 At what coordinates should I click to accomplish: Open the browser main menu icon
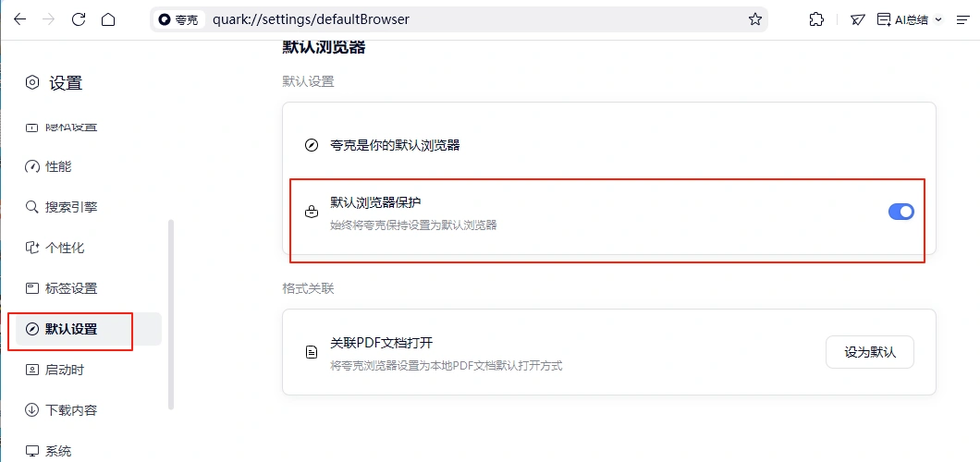click(x=962, y=19)
